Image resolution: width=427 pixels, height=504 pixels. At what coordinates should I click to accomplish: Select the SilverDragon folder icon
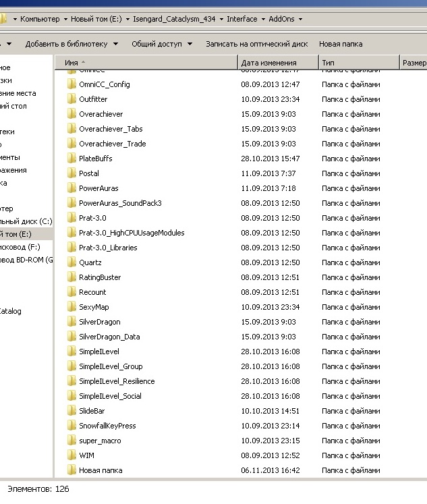tap(72, 321)
